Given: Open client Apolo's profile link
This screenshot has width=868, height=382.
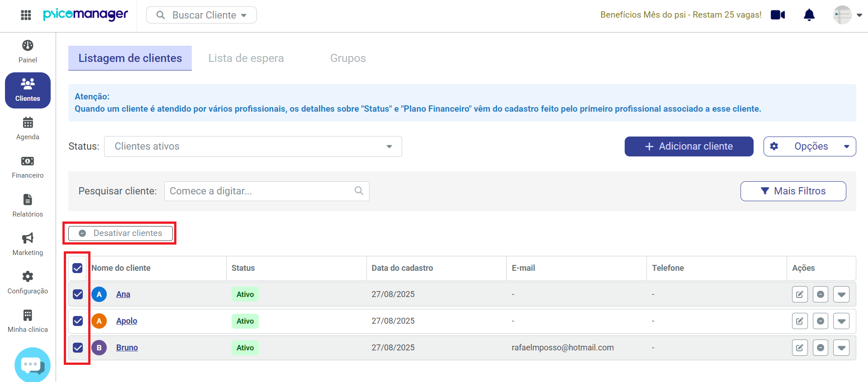Looking at the screenshot, I should 127,321.
